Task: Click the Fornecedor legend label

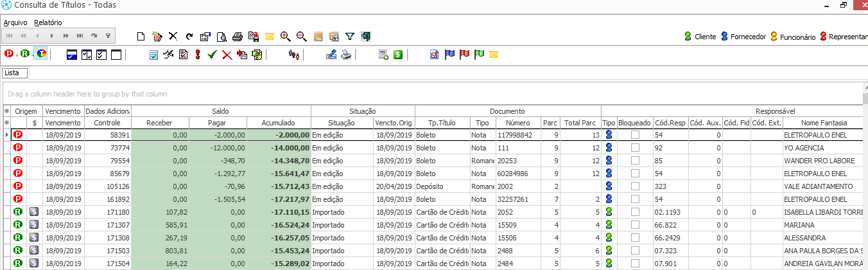Action: (748, 37)
